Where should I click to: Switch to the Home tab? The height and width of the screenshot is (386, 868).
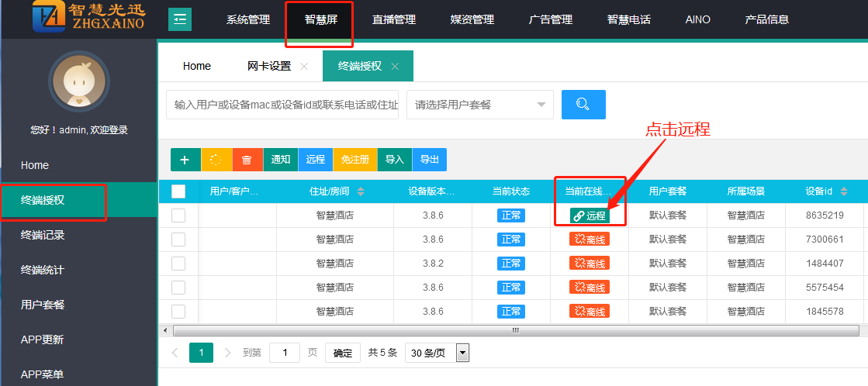[196, 66]
